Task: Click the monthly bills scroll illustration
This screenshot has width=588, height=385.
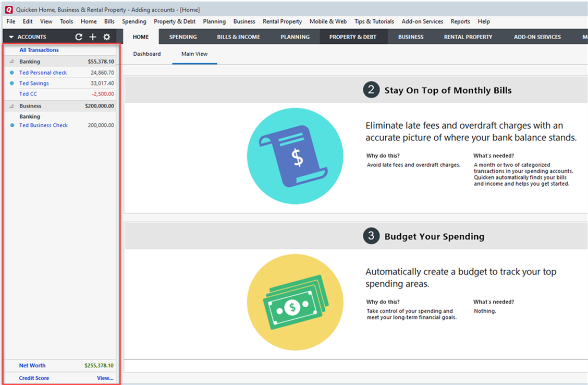Action: coord(295,157)
